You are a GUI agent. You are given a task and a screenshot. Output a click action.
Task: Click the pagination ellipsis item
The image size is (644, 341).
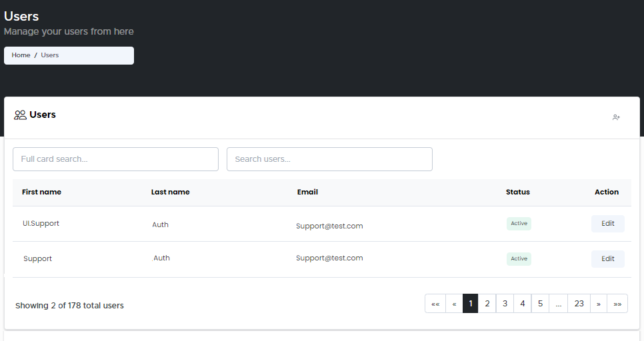click(559, 304)
